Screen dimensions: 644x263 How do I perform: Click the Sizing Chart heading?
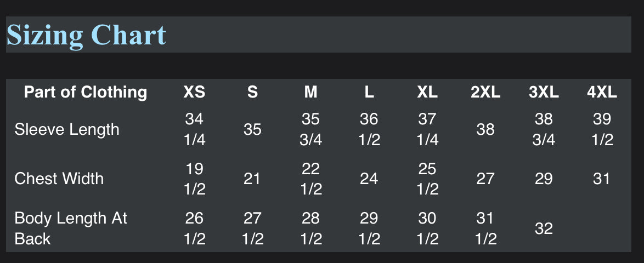click(x=86, y=35)
